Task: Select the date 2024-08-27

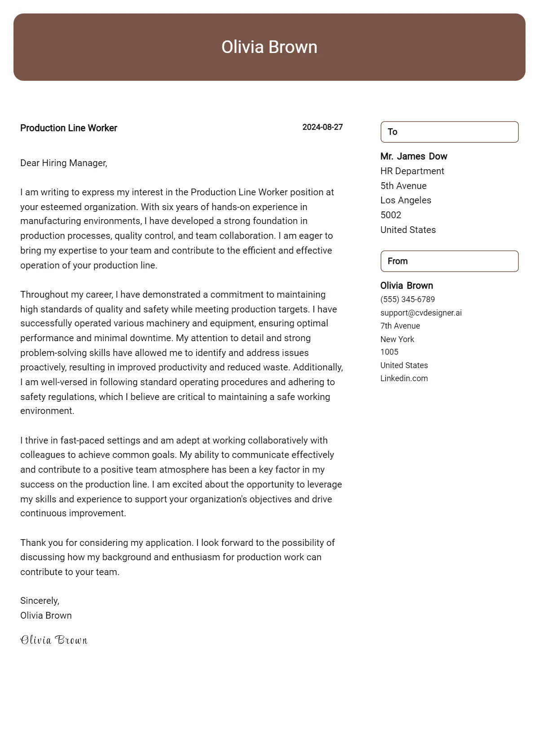Action: (323, 127)
